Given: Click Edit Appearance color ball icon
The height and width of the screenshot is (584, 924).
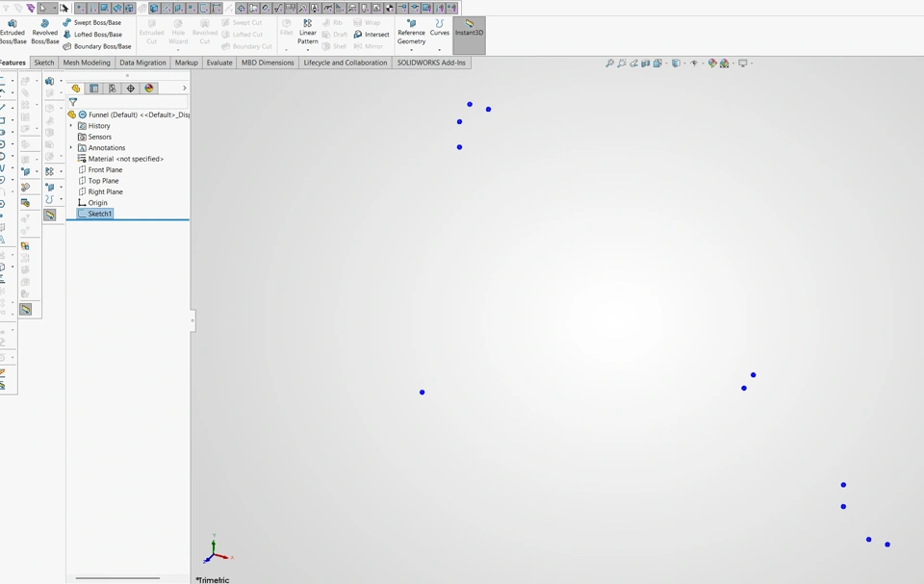Looking at the screenshot, I should tap(712, 63).
